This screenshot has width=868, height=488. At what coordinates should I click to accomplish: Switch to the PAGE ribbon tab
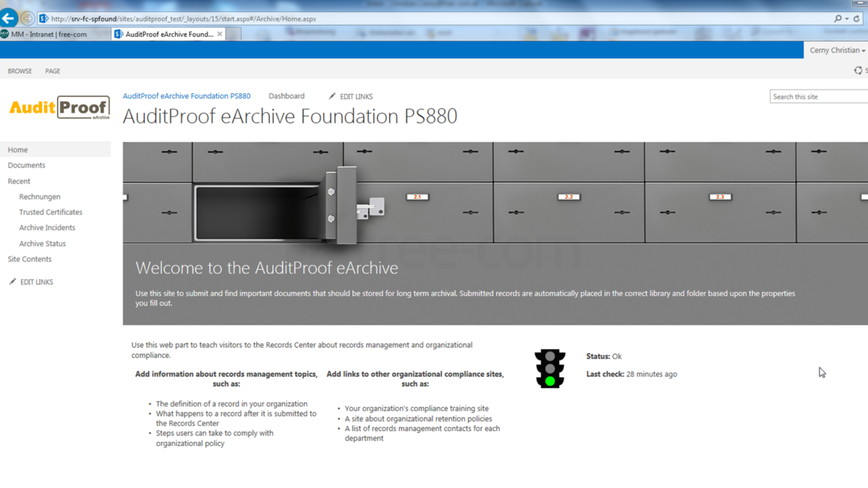[x=52, y=71]
